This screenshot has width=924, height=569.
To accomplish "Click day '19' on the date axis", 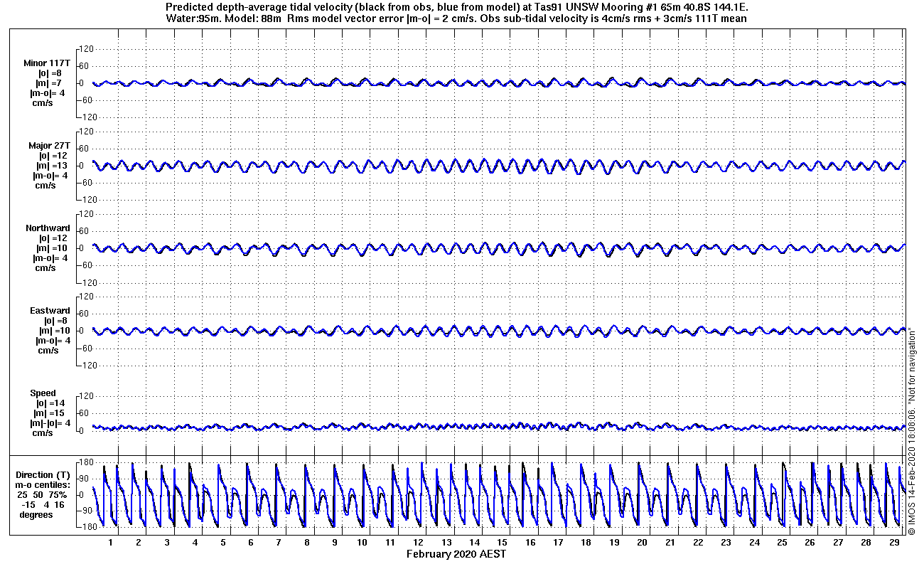I will coord(613,543).
